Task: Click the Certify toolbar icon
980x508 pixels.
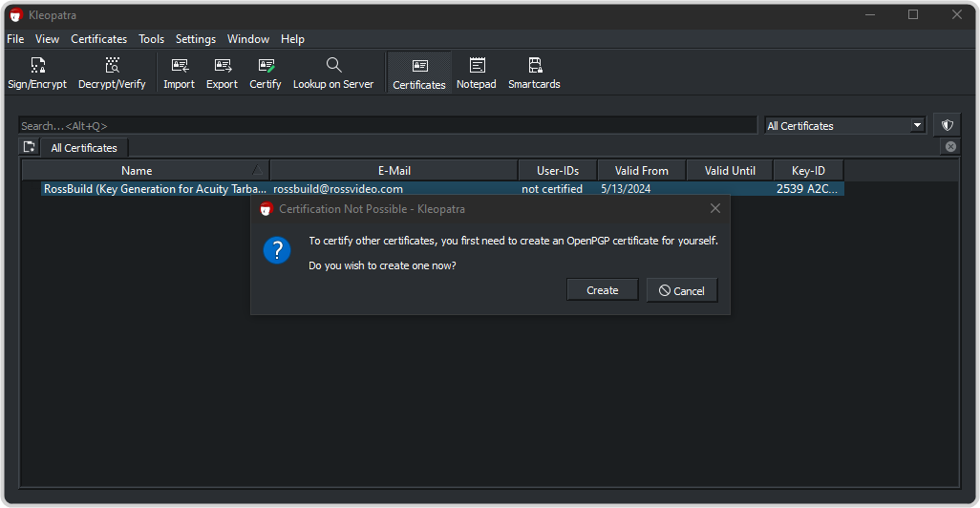Action: point(266,73)
